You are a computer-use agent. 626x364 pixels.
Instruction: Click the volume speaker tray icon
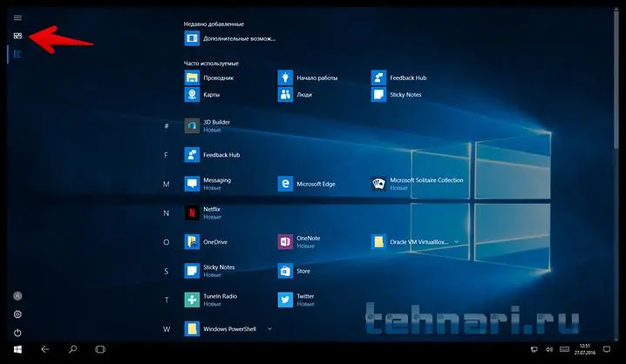[549, 350]
